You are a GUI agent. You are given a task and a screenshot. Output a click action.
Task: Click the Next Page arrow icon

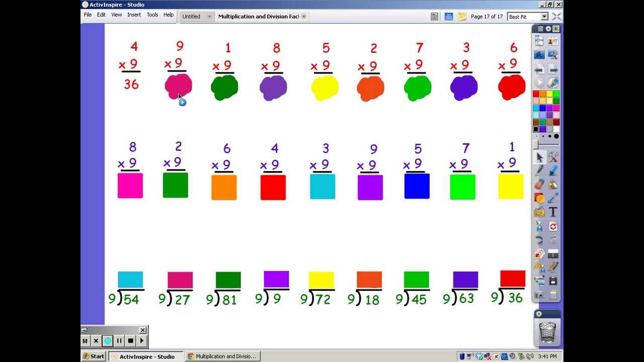point(553,69)
